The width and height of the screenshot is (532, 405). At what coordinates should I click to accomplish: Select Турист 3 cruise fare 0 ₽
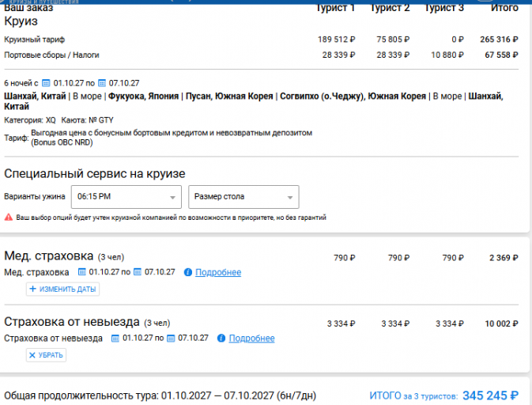458,40
